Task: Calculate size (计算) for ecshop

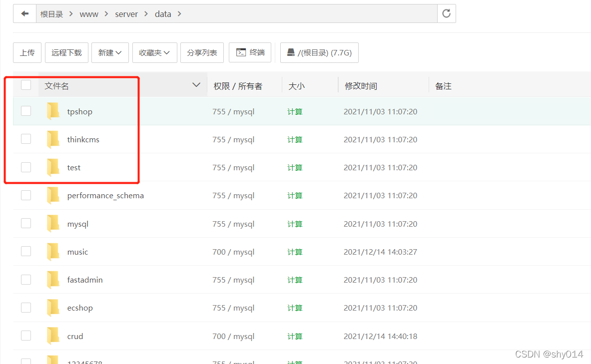Action: pyautogui.click(x=295, y=308)
